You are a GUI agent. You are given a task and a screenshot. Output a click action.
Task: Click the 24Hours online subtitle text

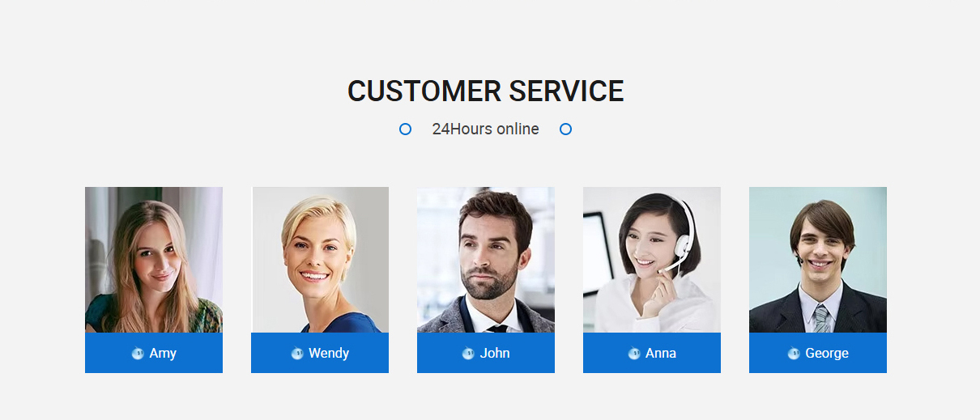pyautogui.click(x=485, y=129)
